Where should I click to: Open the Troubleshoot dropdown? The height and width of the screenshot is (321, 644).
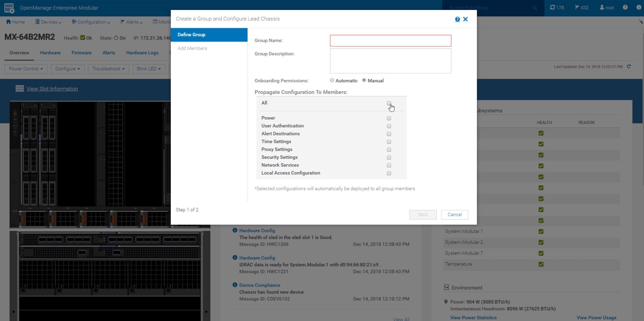[109, 69]
